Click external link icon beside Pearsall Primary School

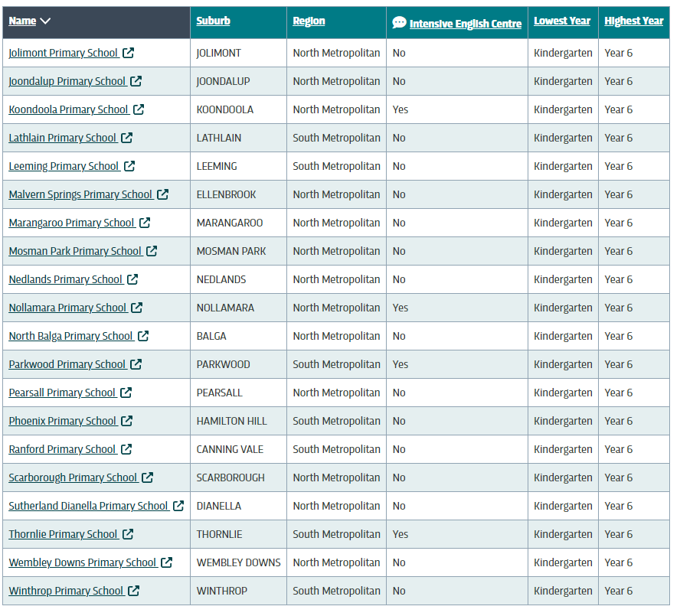coord(126,393)
